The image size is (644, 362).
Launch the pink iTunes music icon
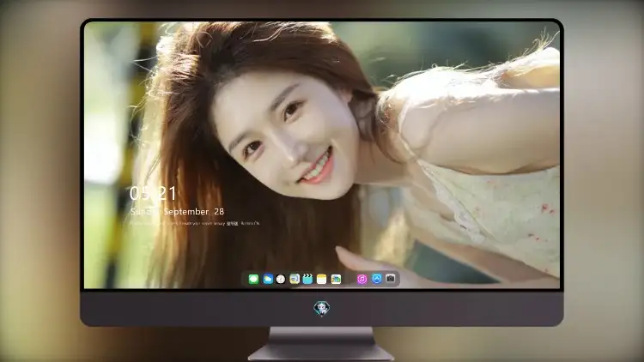tap(361, 279)
